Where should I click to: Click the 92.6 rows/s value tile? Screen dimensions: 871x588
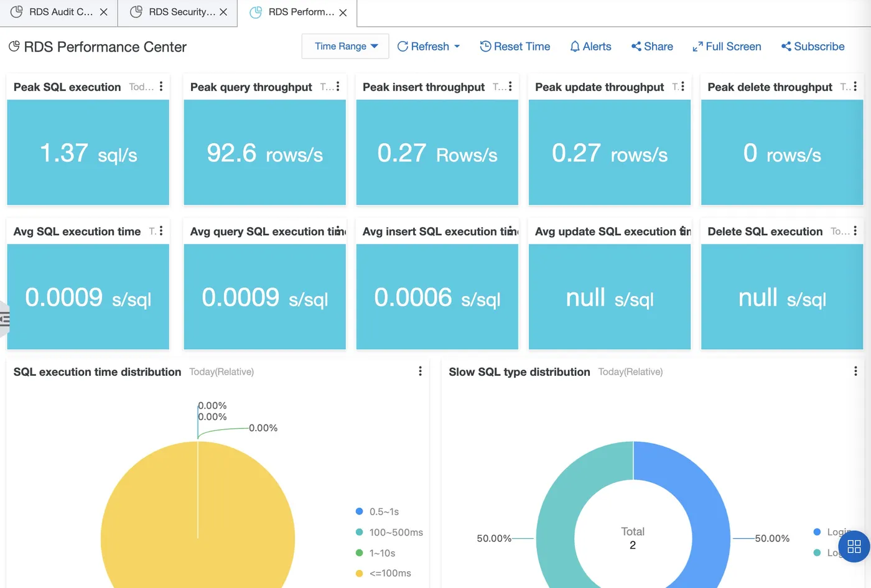tap(265, 152)
